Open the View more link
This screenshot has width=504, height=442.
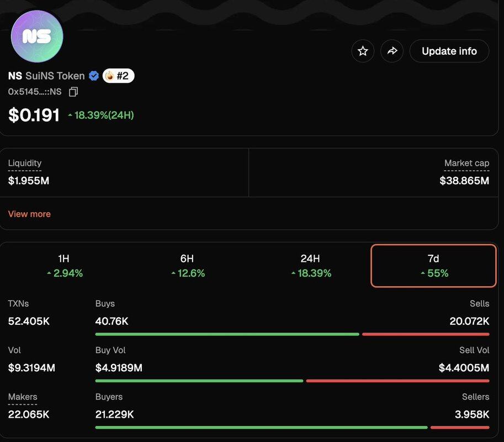tap(29, 214)
